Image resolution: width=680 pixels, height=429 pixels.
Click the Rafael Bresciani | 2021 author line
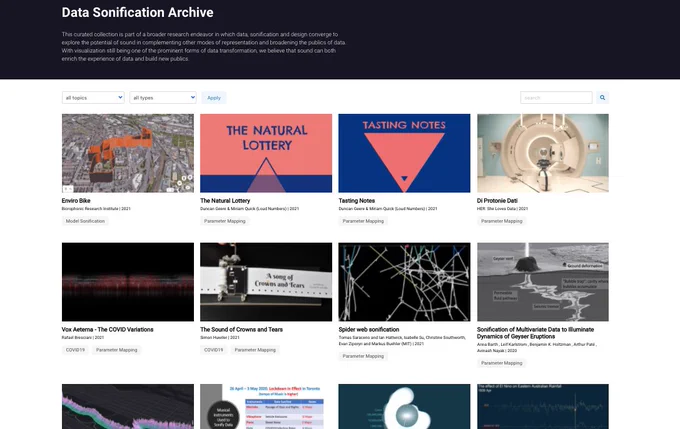click(x=83, y=337)
